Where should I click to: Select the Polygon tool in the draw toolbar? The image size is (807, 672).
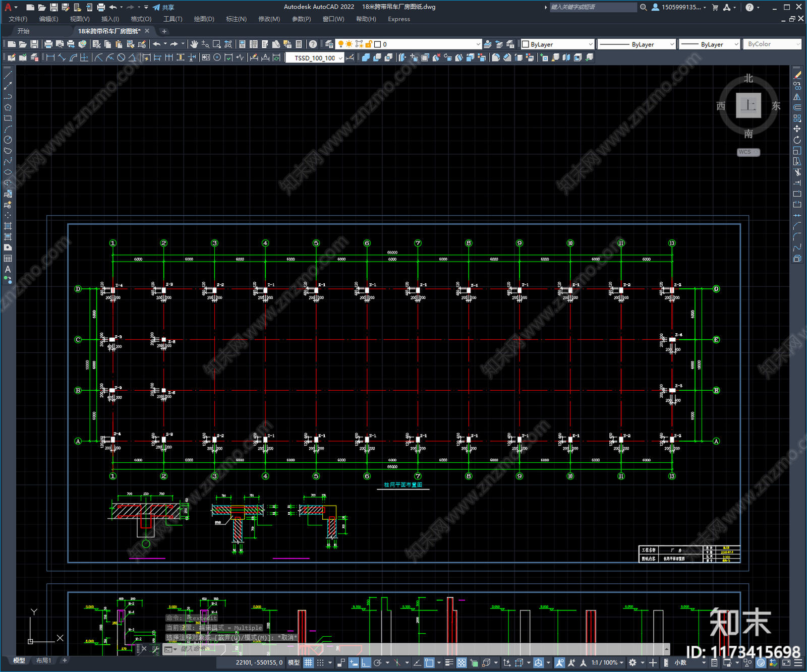[x=8, y=107]
